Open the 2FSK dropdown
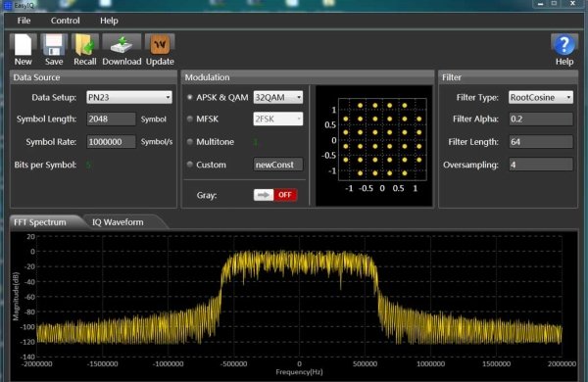 click(278, 119)
